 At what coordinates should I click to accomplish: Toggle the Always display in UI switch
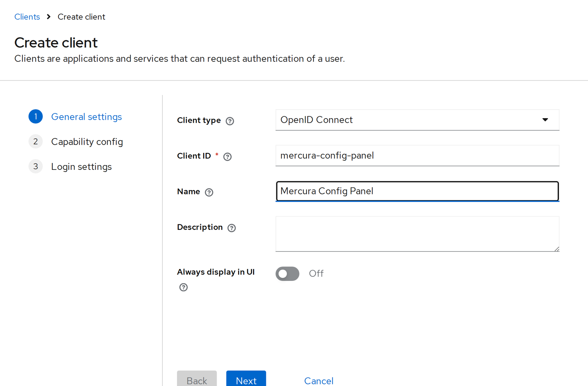pyautogui.click(x=287, y=274)
